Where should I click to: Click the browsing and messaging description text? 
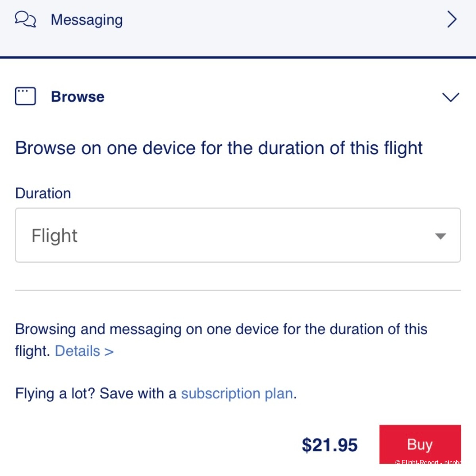point(221,340)
